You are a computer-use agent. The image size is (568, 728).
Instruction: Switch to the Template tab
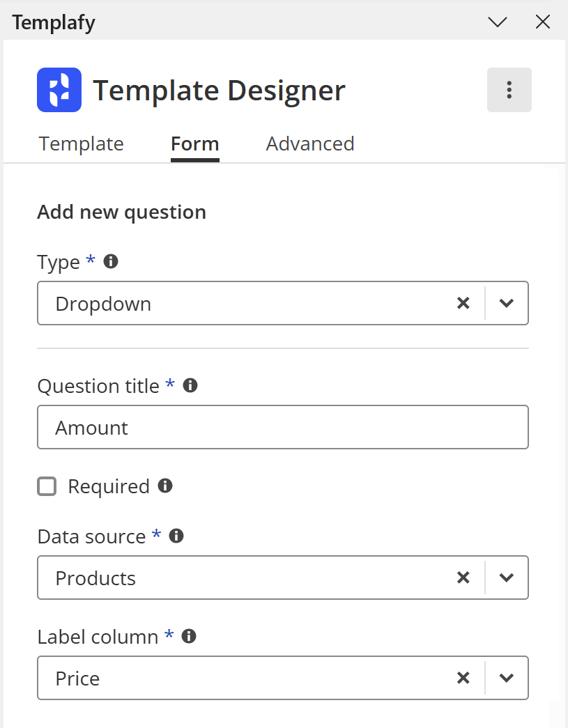[x=82, y=144]
